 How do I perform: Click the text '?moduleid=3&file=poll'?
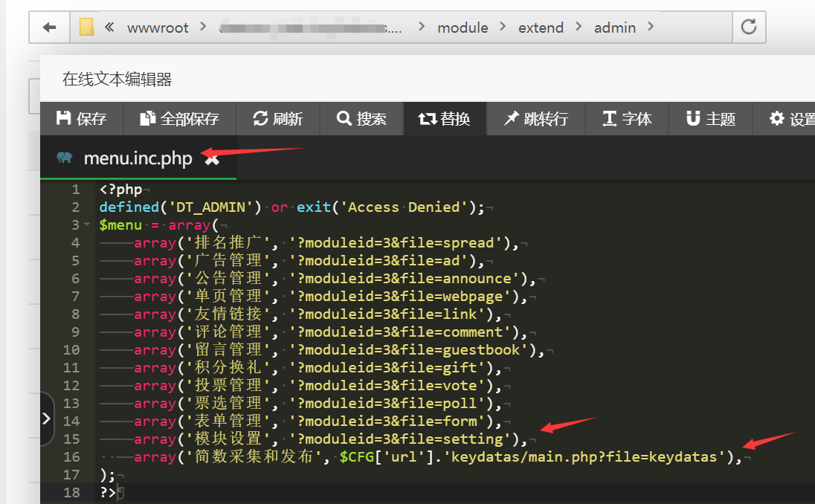point(387,403)
